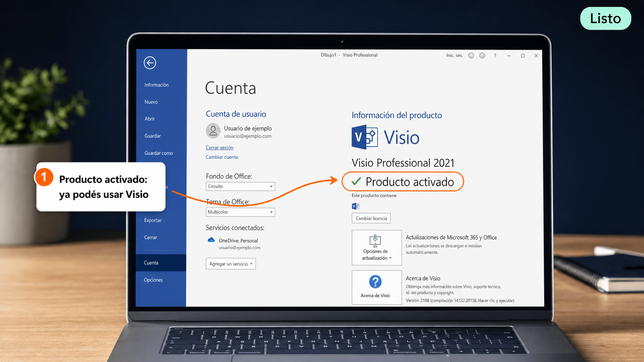Image resolution: width=644 pixels, height=362 pixels.
Task: Select Nuevo in the sidebar
Action: click(x=151, y=102)
